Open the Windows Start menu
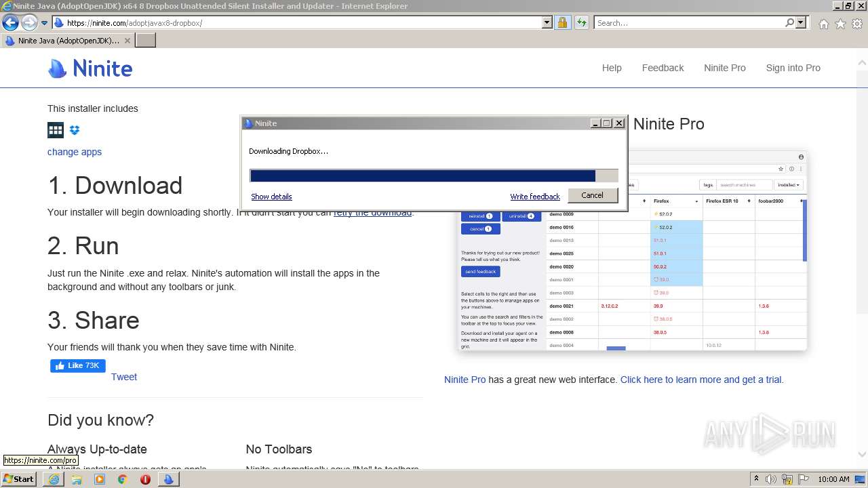The height and width of the screenshot is (488, 868). (19, 479)
